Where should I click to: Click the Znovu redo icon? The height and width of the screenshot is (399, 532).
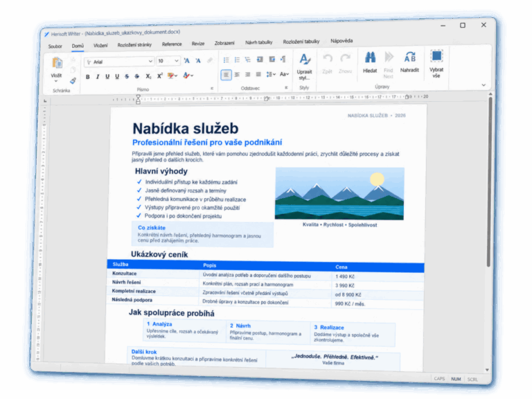coord(345,58)
